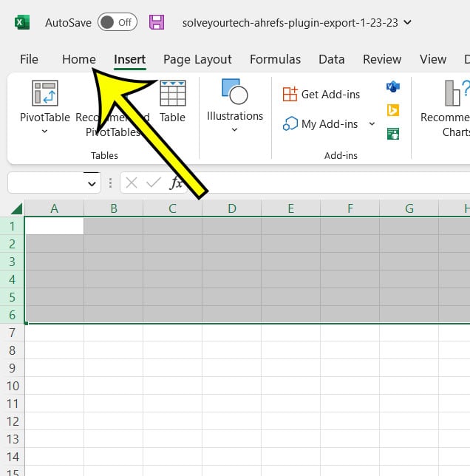Select the Insert tab
Screen dimensions: 470x476
(x=130, y=59)
